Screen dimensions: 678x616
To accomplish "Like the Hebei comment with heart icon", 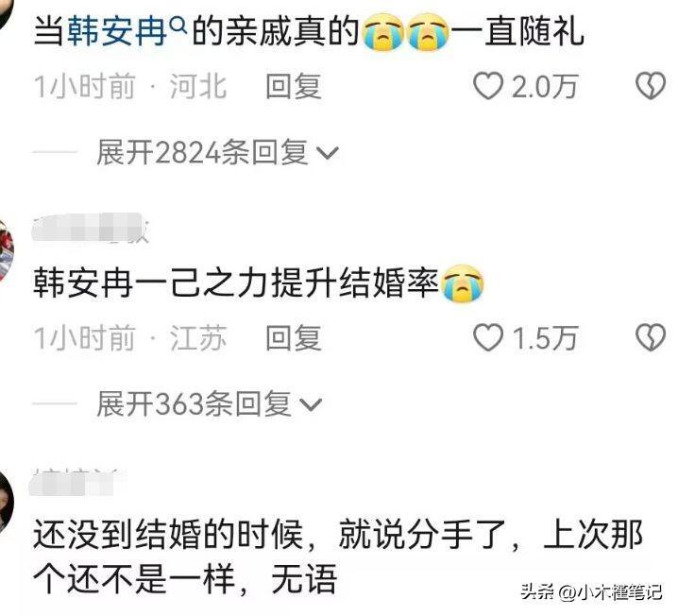I will point(488,86).
